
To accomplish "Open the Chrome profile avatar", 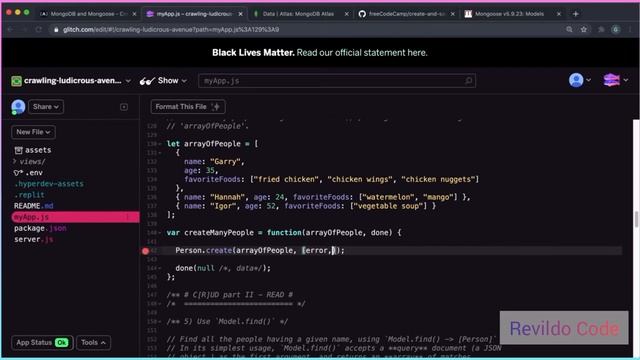I will [x=616, y=29].
